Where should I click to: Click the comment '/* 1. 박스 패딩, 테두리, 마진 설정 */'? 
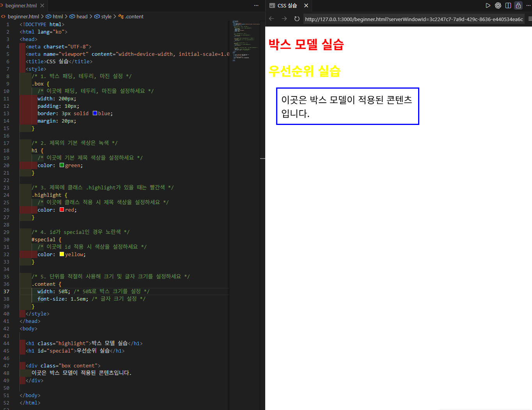click(x=82, y=76)
